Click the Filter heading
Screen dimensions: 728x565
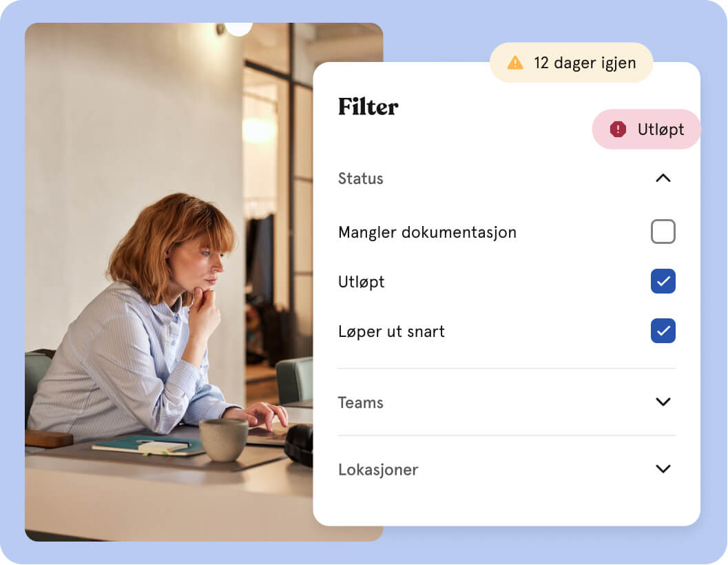coord(368,106)
